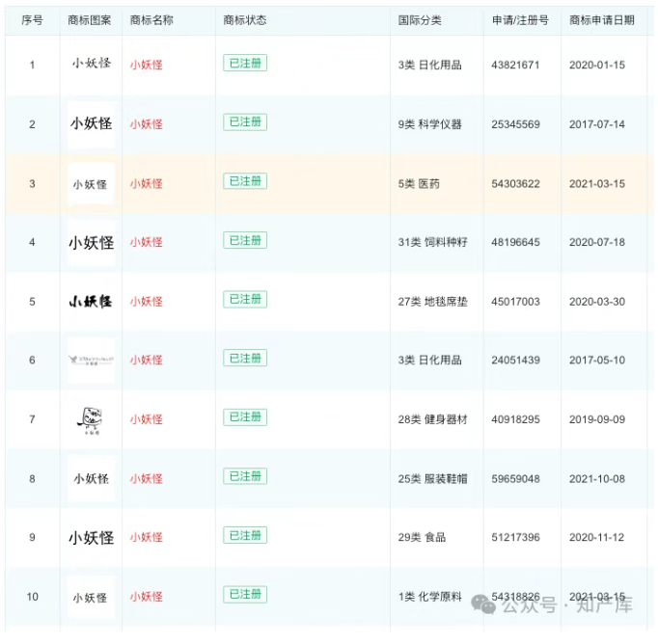This screenshot has width=658, height=644.
Task: Click the 商标申请日期 column header
Action: coord(602,20)
